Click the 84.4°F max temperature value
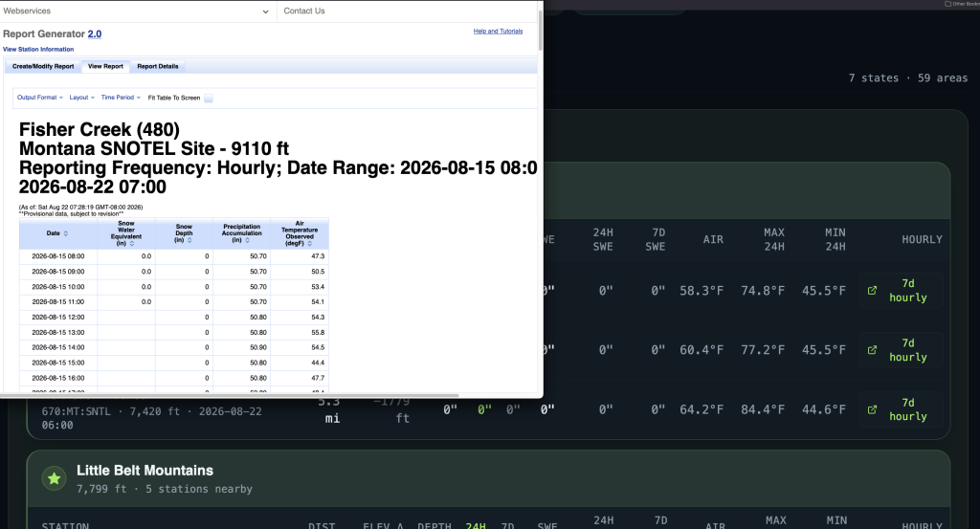This screenshot has height=529, width=980. coord(763,409)
